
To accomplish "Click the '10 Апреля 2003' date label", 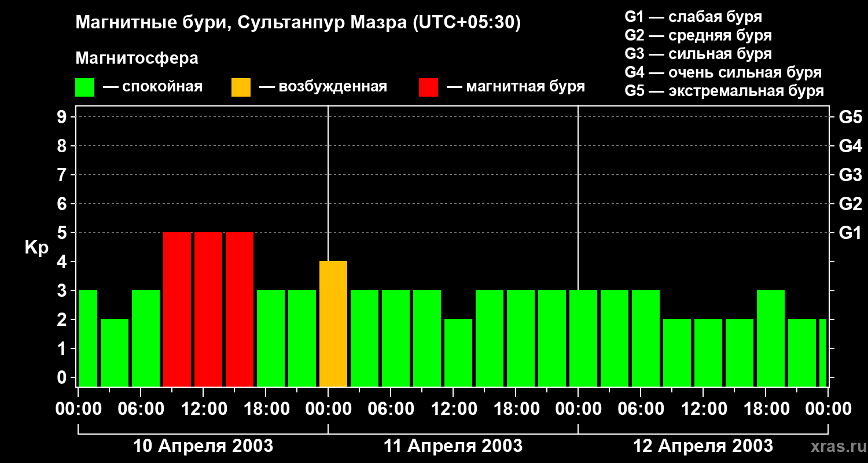I will point(203,446).
